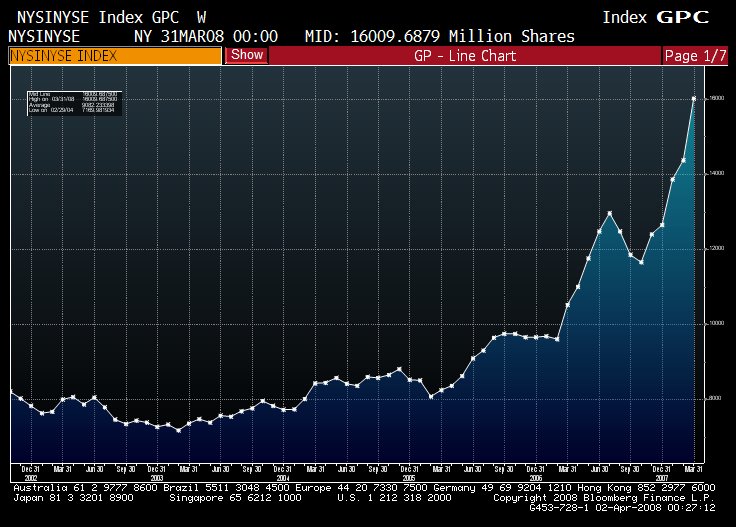The image size is (736, 527).
Task: Click the 14000 y-axis label
Action: (717, 173)
